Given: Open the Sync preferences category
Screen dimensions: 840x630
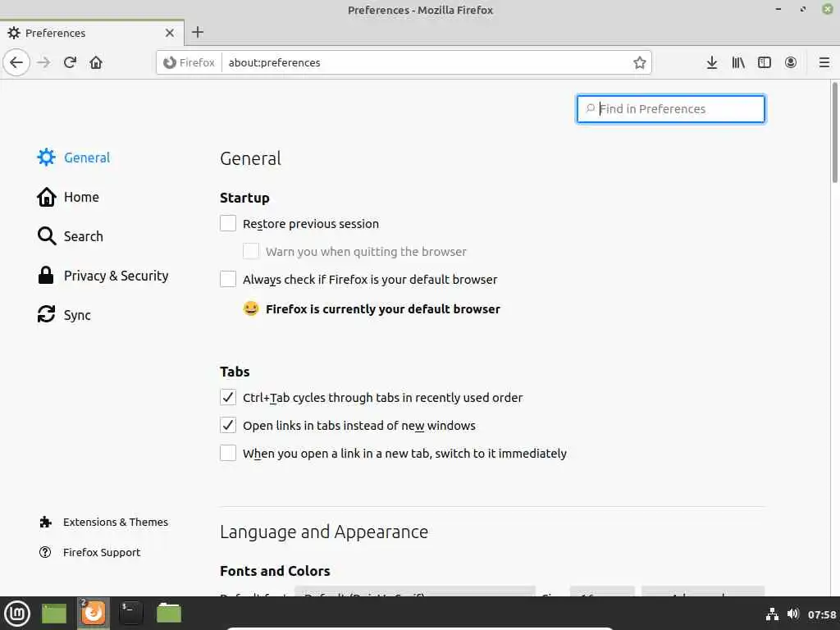Looking at the screenshot, I should 77,315.
